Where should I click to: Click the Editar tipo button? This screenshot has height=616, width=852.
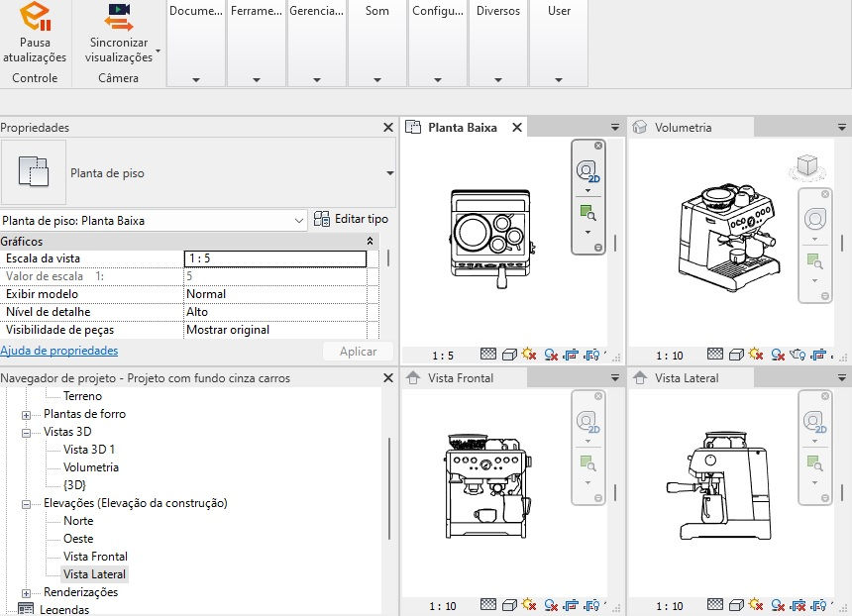[x=352, y=219]
